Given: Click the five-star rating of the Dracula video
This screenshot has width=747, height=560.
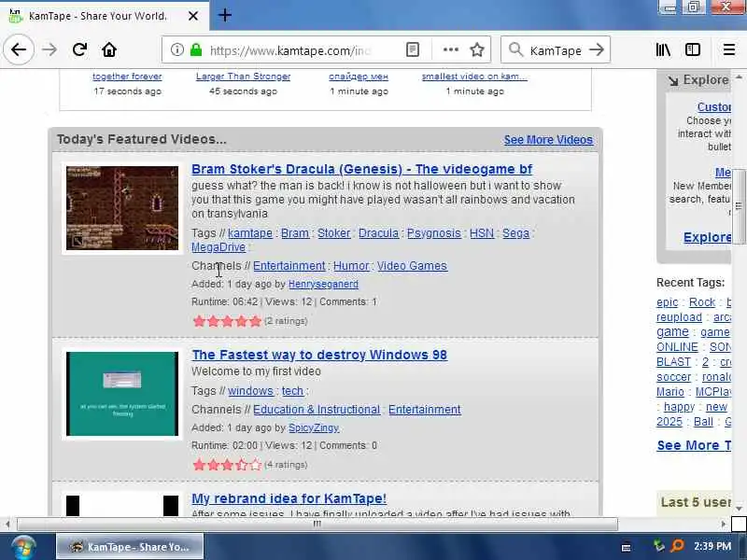Looking at the screenshot, I should coord(227,321).
